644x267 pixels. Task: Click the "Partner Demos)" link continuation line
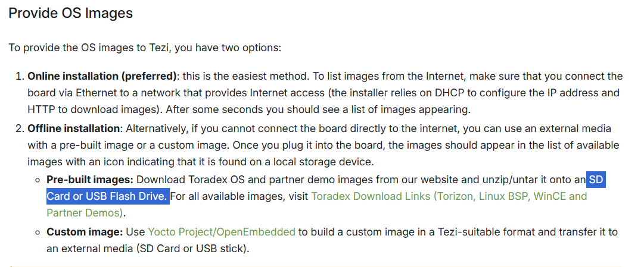pos(85,213)
